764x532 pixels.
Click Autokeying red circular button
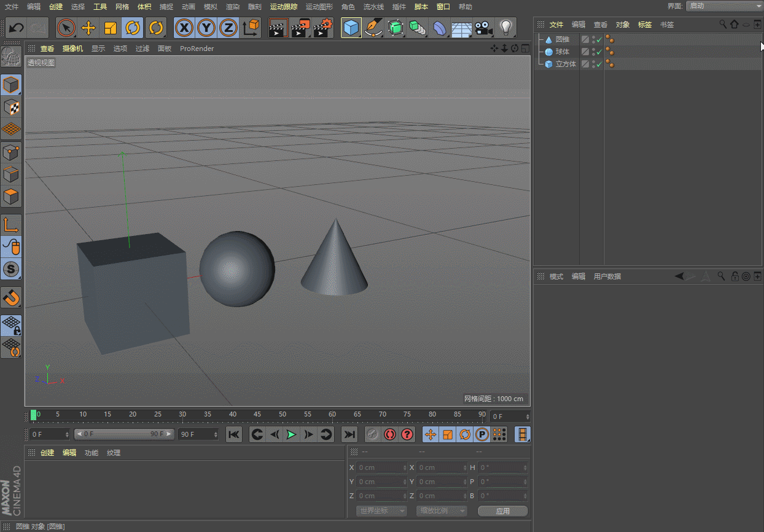390,435
